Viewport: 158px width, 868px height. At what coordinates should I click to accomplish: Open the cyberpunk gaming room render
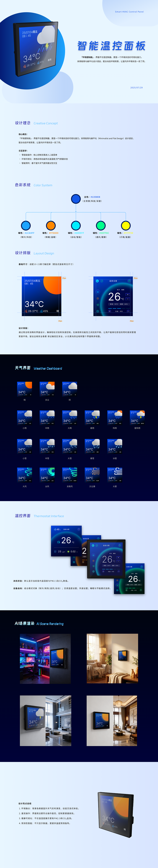(45, 658)
